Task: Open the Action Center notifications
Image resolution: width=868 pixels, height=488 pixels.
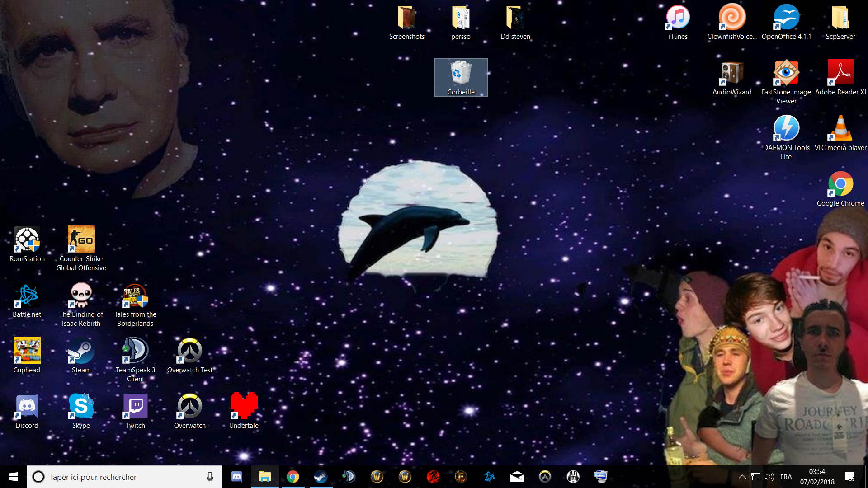Action: tap(849, 477)
